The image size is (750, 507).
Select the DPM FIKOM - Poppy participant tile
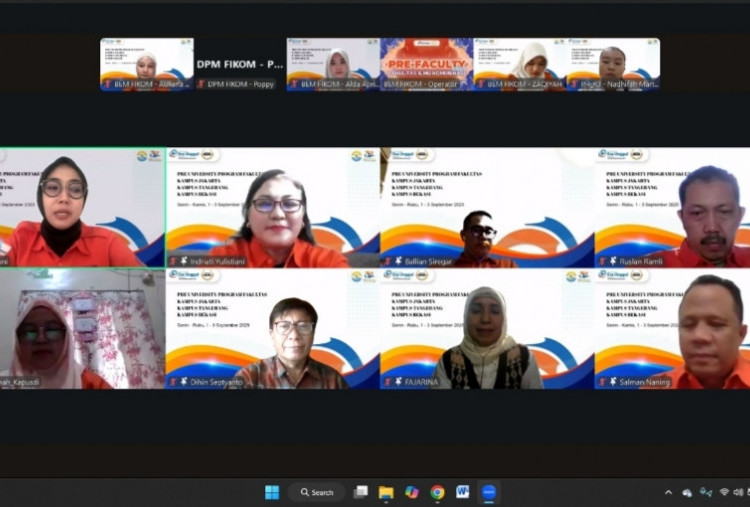pyautogui.click(x=240, y=64)
